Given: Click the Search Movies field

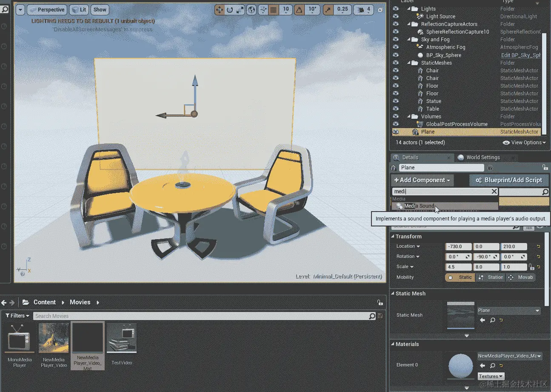Looking at the screenshot, I should click(201, 316).
